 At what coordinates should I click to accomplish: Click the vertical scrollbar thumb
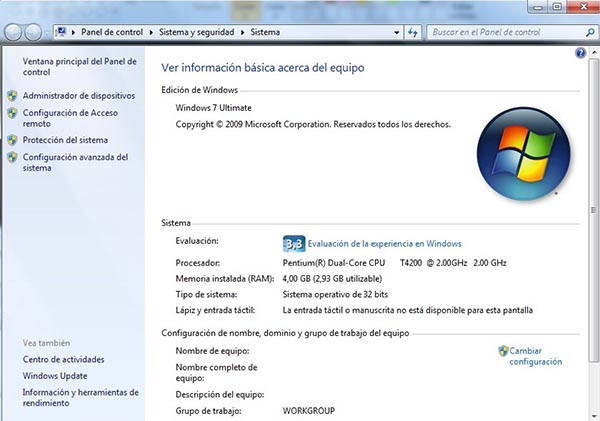pyautogui.click(x=594, y=210)
